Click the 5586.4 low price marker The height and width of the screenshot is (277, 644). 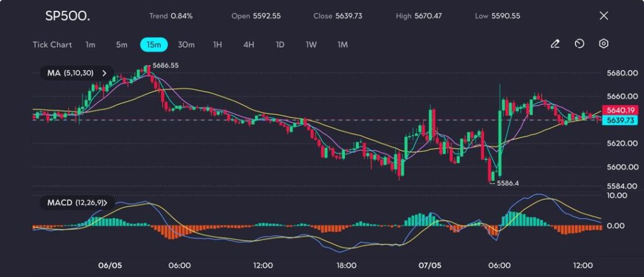509,183
